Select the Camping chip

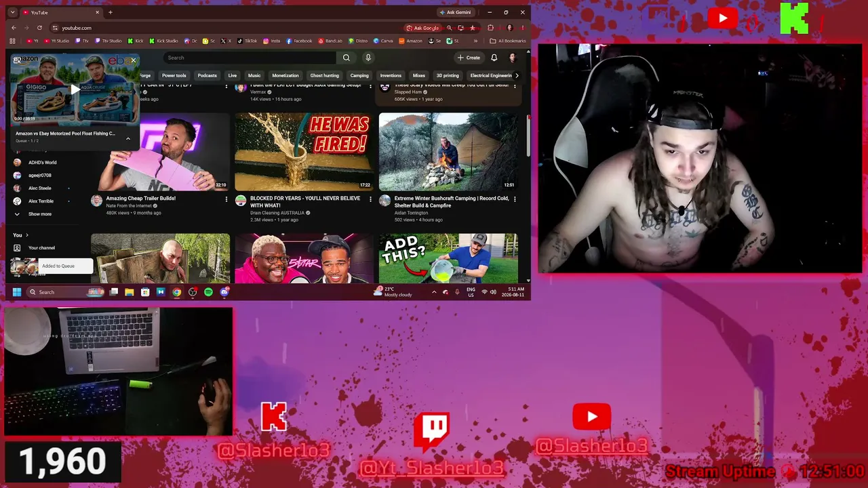359,75
